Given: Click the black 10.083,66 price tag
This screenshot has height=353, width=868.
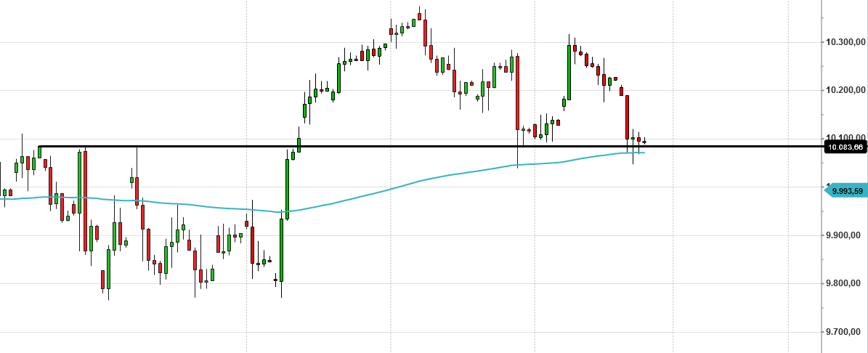Looking at the screenshot, I should coord(845,147).
